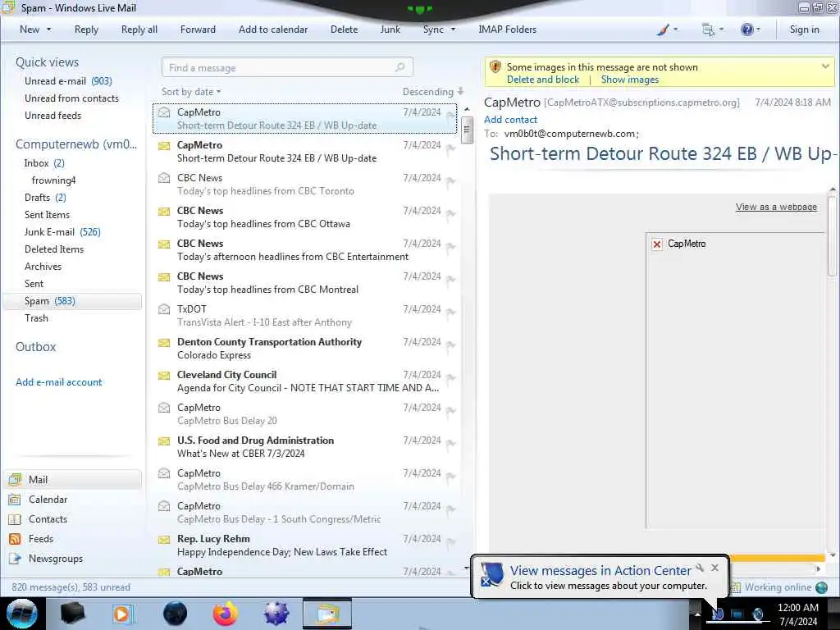Click the broken CapMetro image placeholder
840x630 pixels.
(657, 244)
